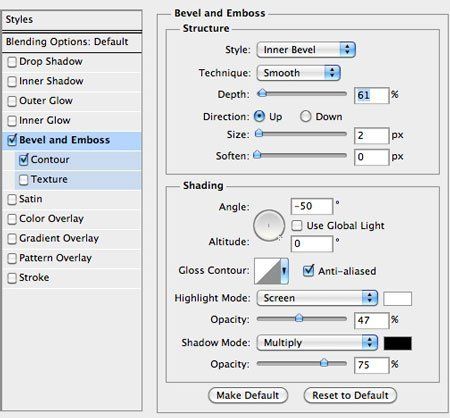Uncheck the Bevel and Emboss checkbox
This screenshot has height=418, width=450.
click(x=12, y=140)
